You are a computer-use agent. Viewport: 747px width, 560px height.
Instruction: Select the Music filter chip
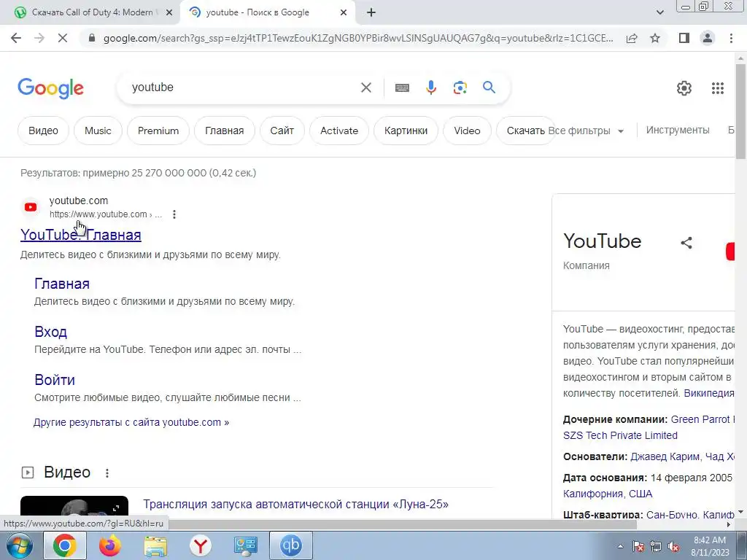(98, 131)
